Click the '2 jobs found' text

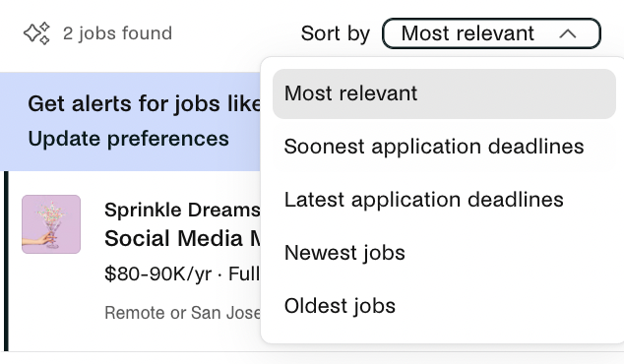(117, 33)
